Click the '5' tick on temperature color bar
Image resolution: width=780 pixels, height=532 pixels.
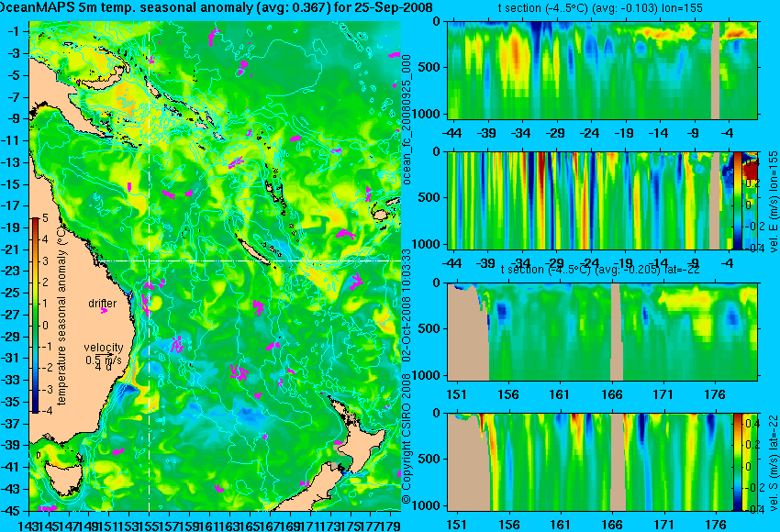[45, 217]
